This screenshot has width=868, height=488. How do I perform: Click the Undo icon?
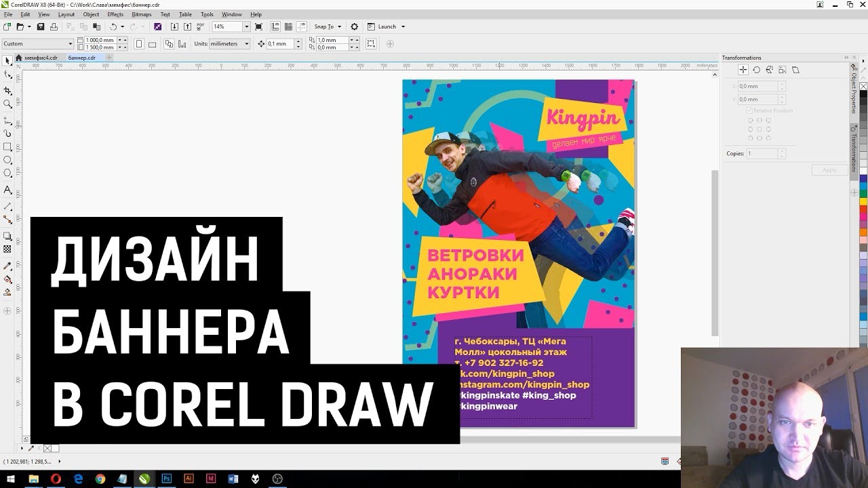(113, 26)
